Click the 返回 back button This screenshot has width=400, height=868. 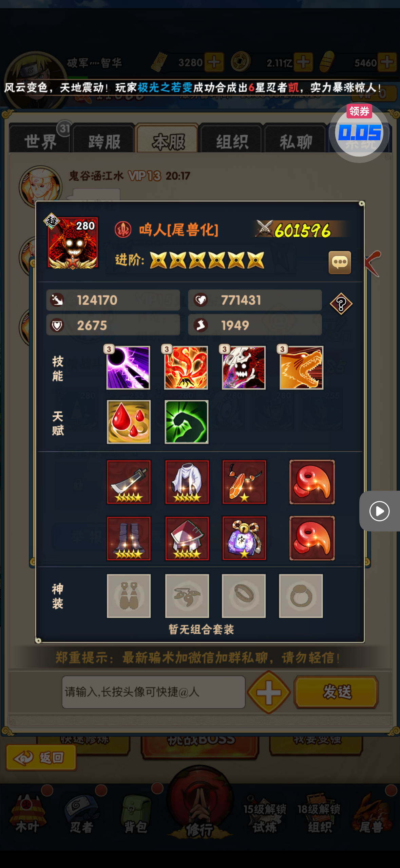41,757
